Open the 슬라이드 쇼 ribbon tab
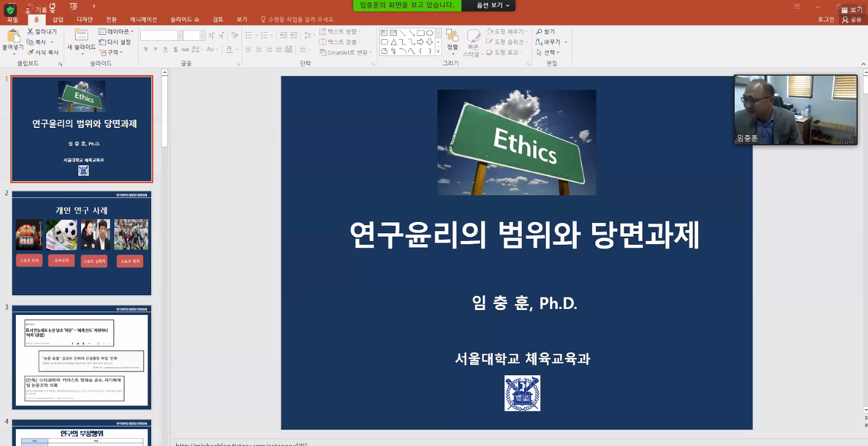This screenshot has height=446, width=868. tap(184, 20)
